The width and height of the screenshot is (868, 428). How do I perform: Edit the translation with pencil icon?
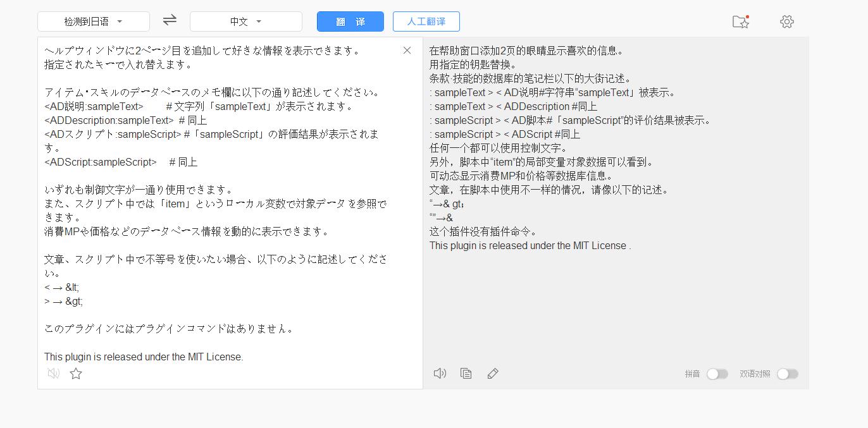[493, 374]
